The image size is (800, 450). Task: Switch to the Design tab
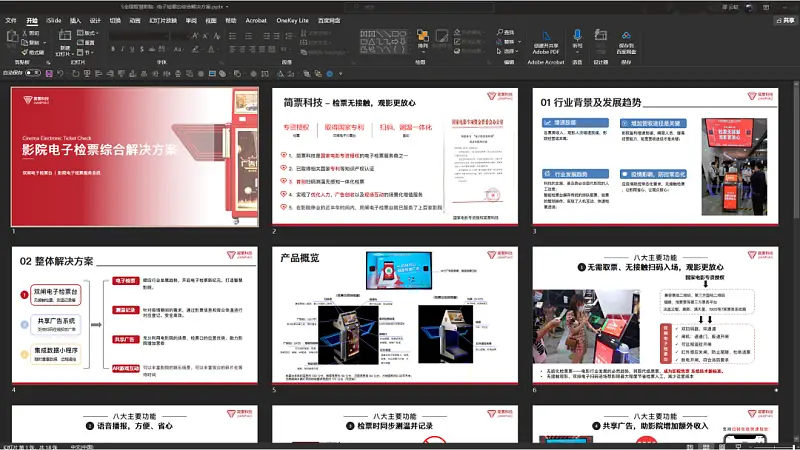[x=95, y=20]
